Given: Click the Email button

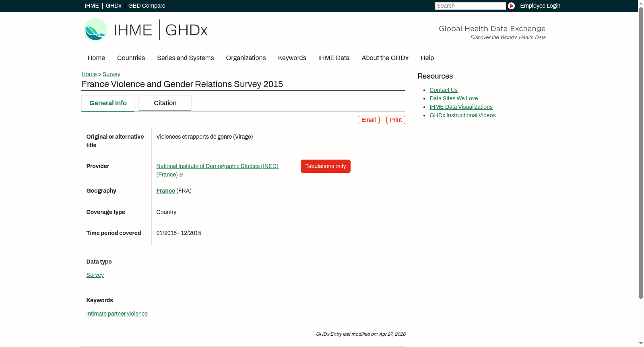Looking at the screenshot, I should tap(369, 120).
